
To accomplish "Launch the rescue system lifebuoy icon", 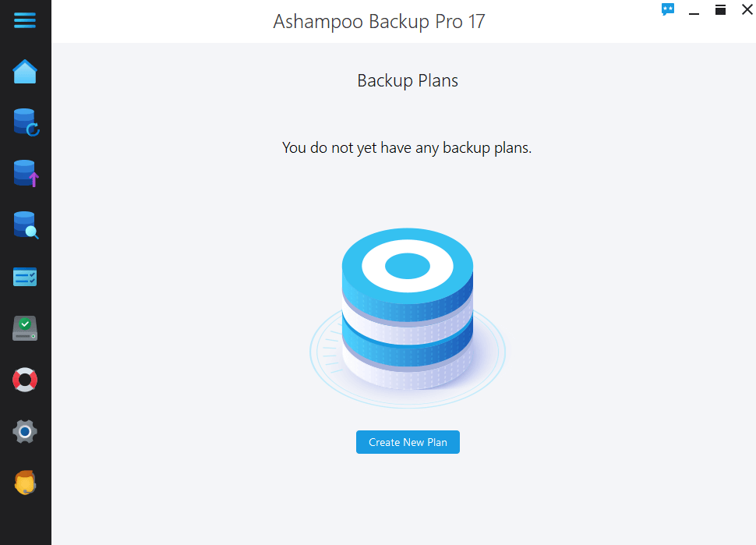I will coord(25,380).
